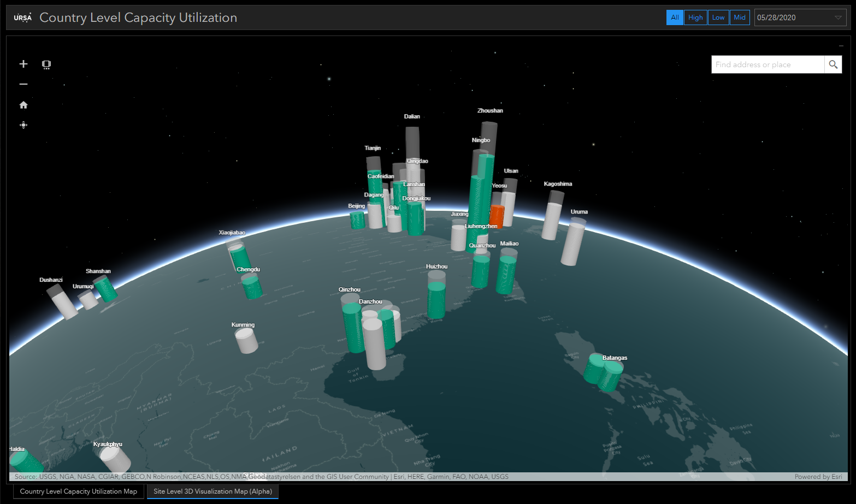Click the Shanshan site label
Viewport: 856px width, 504px height.
[x=98, y=271]
